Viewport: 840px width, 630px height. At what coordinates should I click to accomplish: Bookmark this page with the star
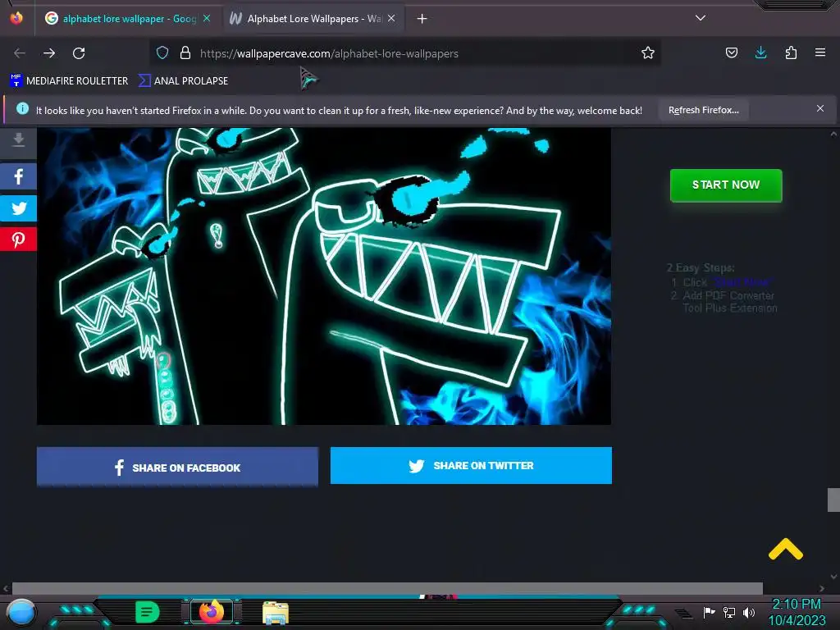(648, 53)
